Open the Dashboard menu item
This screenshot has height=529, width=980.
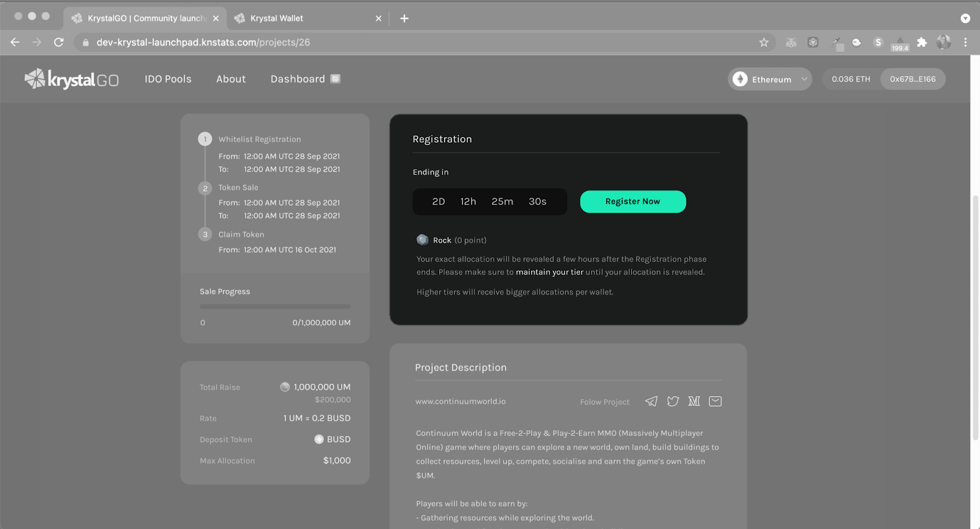(x=298, y=79)
